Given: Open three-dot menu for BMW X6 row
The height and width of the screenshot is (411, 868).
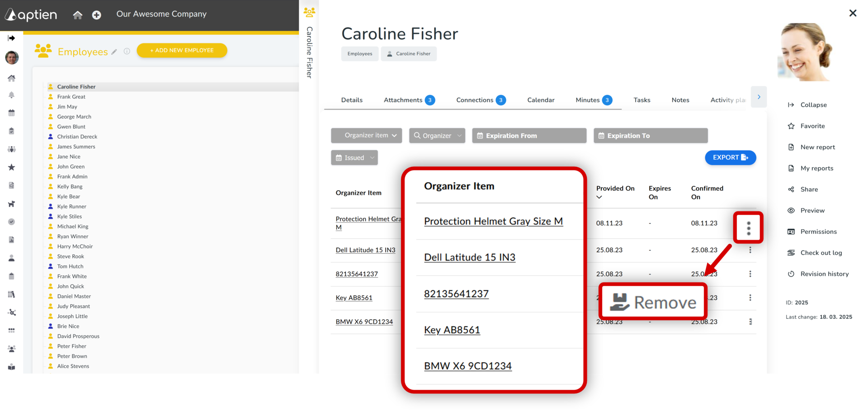Looking at the screenshot, I should point(750,321).
